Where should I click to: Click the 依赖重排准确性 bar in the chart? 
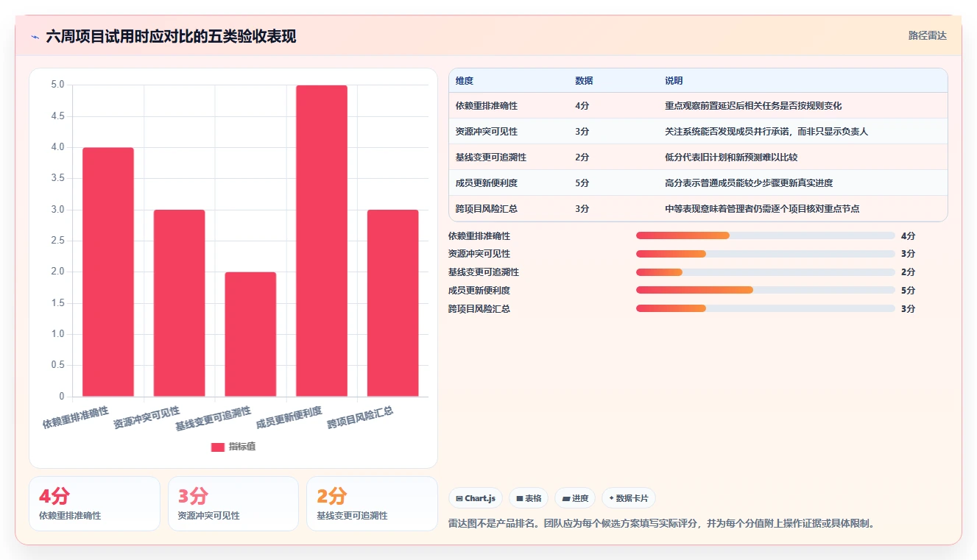point(108,272)
